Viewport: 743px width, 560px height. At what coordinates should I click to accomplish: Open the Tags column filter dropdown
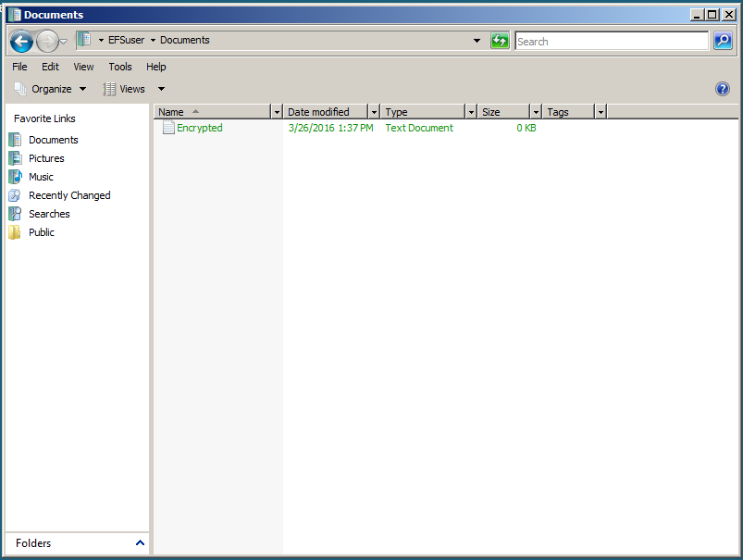[601, 112]
